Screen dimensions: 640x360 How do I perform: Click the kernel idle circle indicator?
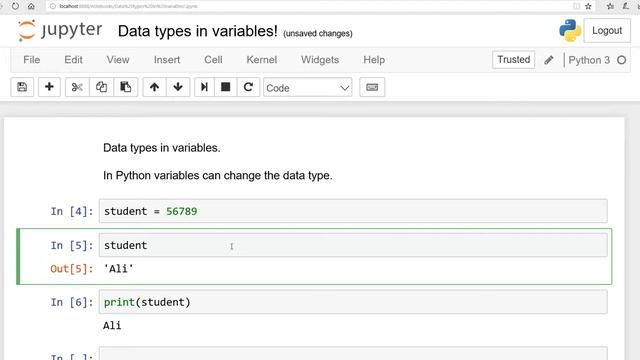click(622, 60)
